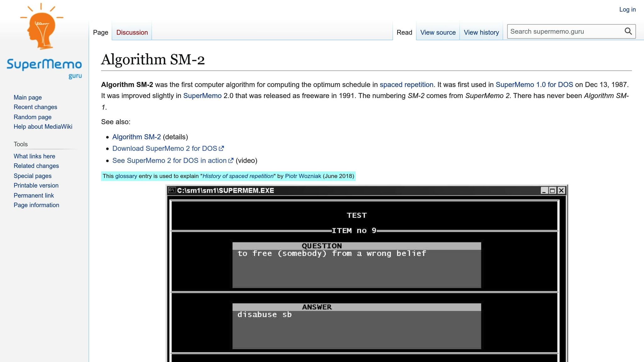644x362 pixels.
Task: Open Related changes link
Action: [36, 166]
